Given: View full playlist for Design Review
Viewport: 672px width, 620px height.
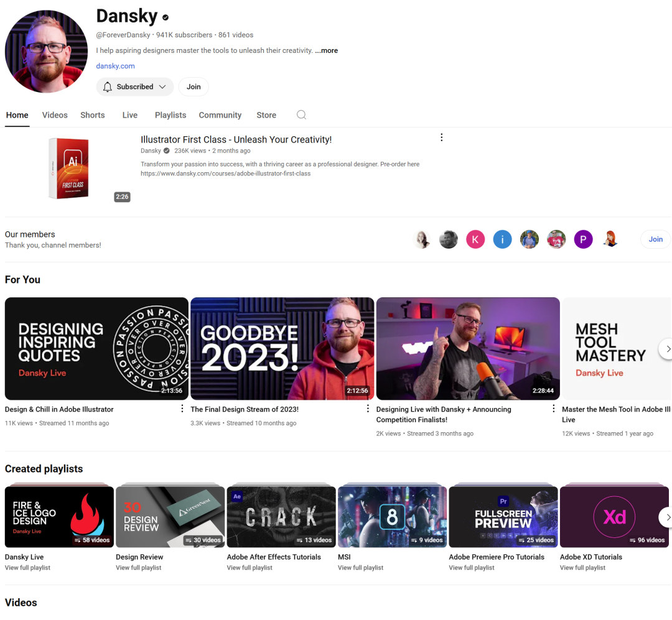Looking at the screenshot, I should click(x=138, y=568).
